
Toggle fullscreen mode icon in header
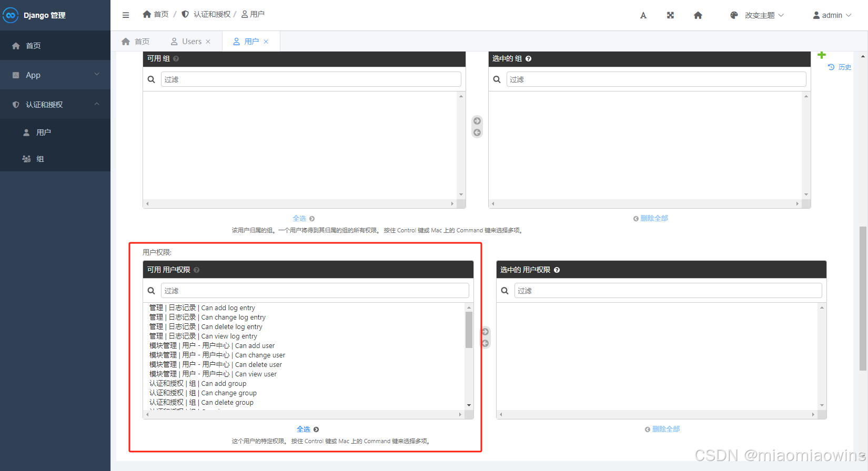tap(670, 15)
